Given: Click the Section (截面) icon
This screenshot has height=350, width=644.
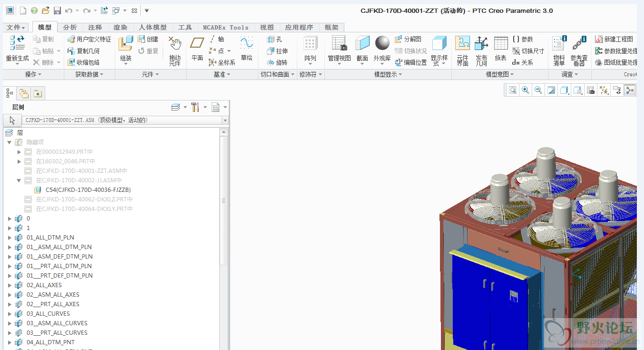Looking at the screenshot, I should (362, 43).
